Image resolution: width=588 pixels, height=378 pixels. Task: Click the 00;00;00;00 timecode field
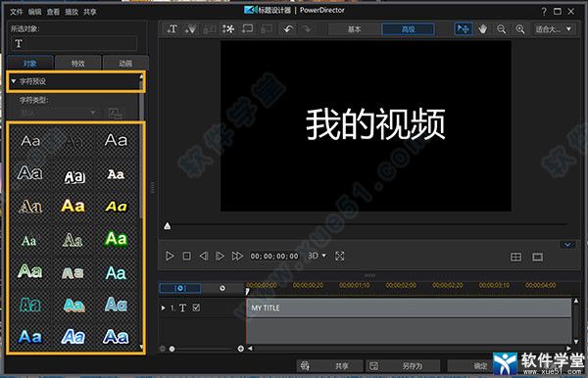(274, 257)
